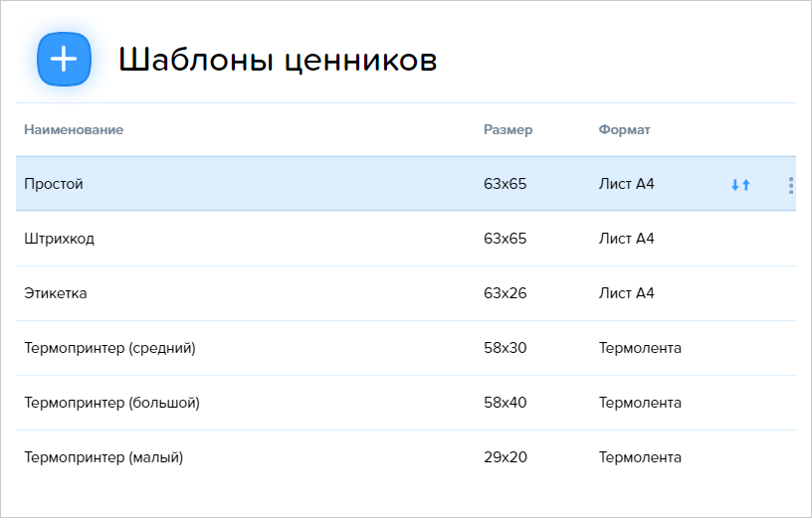Click the Наименование column header
This screenshot has height=518, width=812.
(x=74, y=129)
